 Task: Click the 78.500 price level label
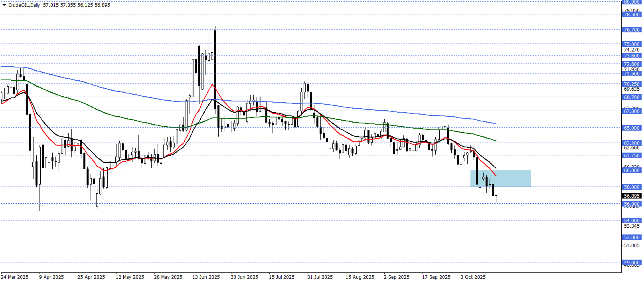632,15
